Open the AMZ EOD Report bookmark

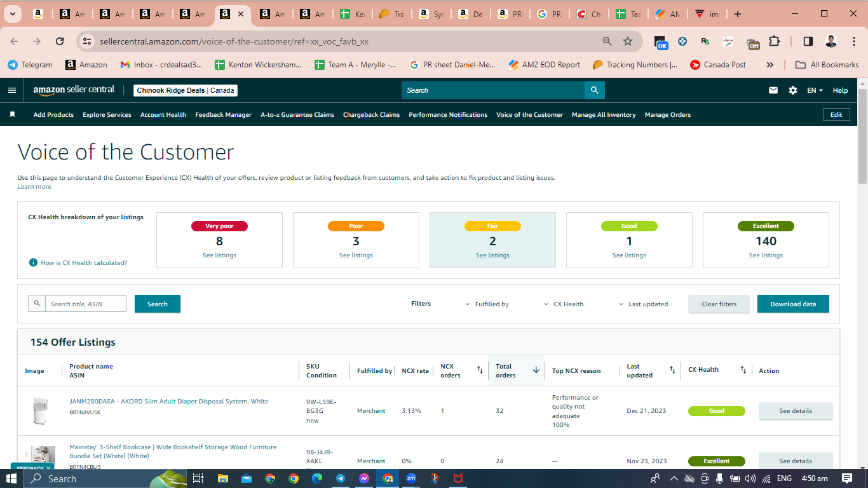tap(545, 65)
